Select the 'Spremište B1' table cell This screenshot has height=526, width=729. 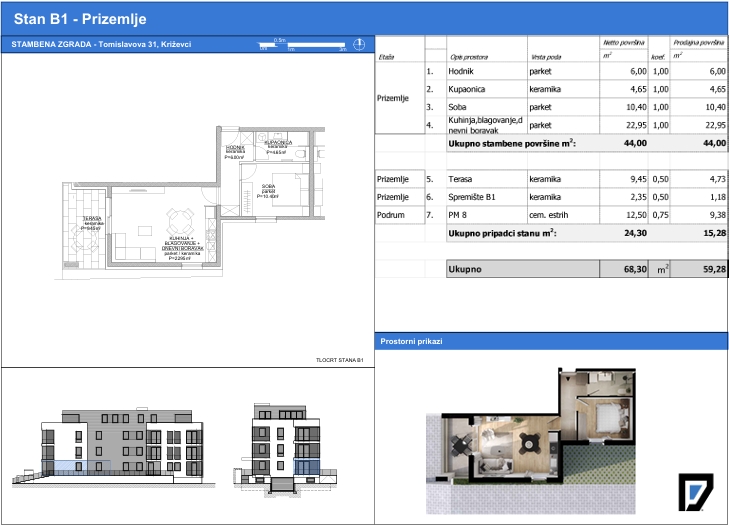pyautogui.click(x=487, y=197)
